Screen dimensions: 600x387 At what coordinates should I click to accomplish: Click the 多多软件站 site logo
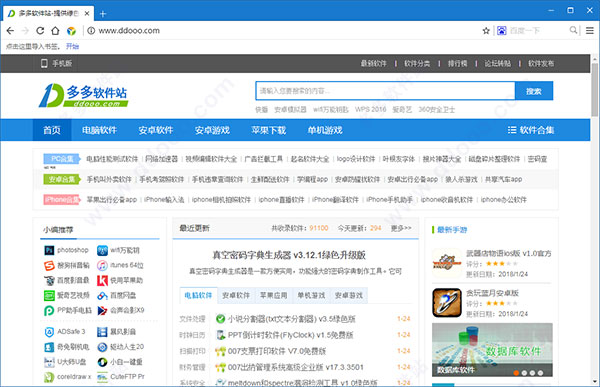click(83, 95)
